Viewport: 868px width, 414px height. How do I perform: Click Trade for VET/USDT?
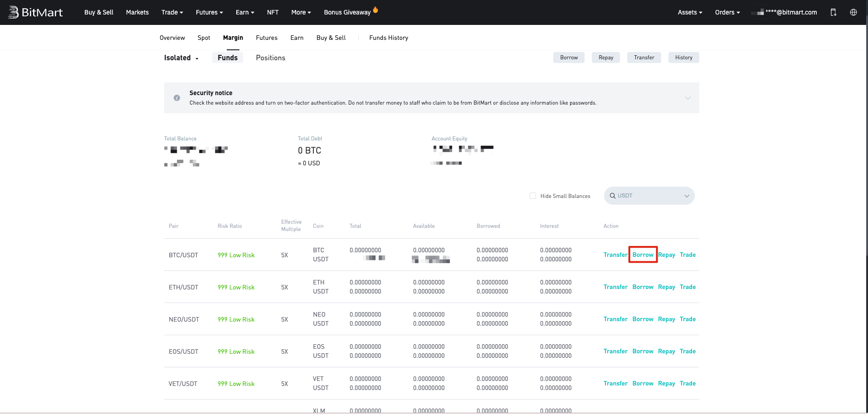pos(688,383)
